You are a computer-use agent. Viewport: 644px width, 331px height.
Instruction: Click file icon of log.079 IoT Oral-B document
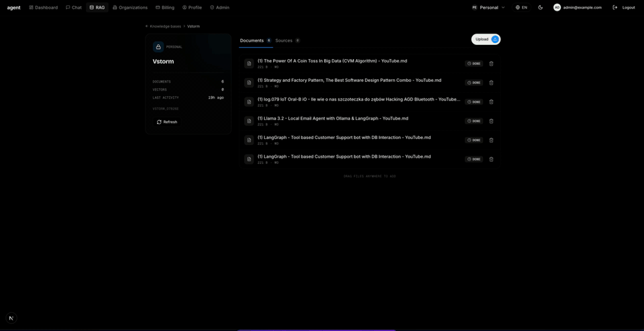click(249, 102)
